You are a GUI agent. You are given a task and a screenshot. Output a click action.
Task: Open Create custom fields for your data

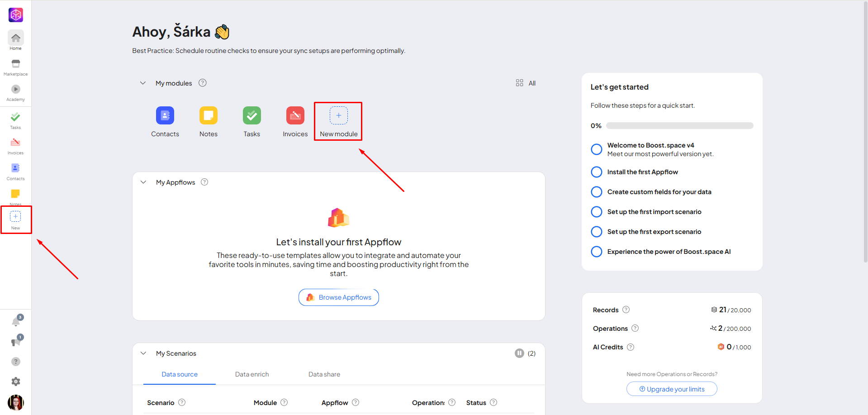point(659,192)
